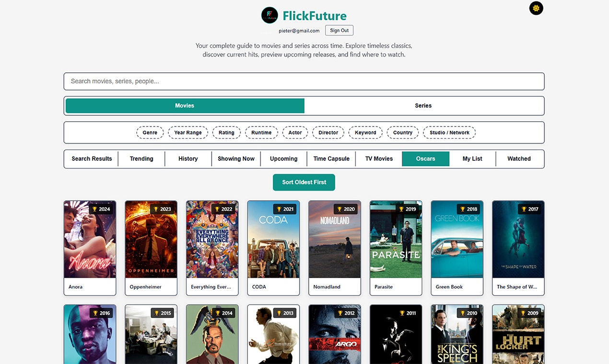Click the Sort Oldest First button
This screenshot has width=609, height=364.
(x=304, y=182)
